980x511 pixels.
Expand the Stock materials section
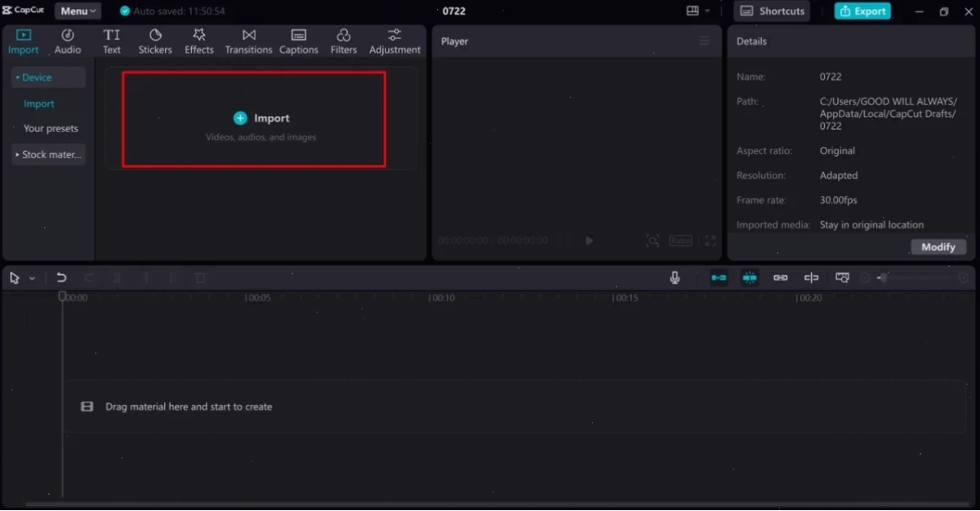(48, 154)
